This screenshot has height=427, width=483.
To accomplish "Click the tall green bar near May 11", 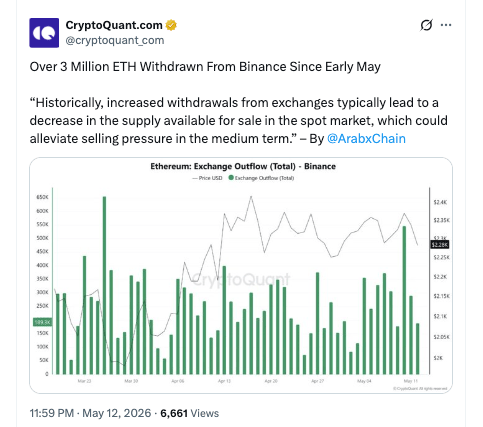I will tap(404, 300).
